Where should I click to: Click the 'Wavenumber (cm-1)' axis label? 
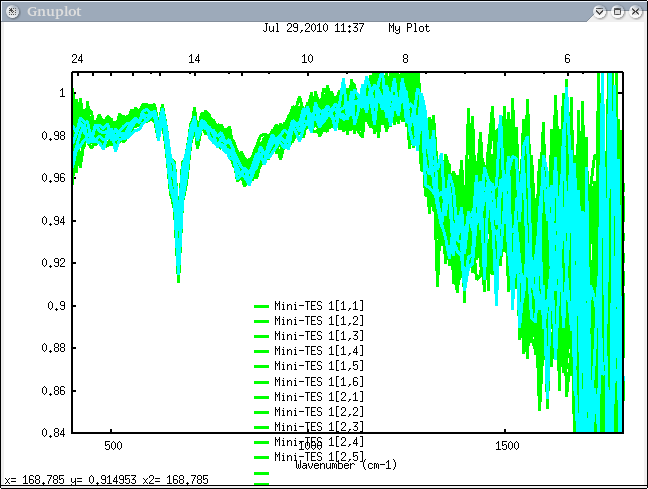pyautogui.click(x=346, y=465)
